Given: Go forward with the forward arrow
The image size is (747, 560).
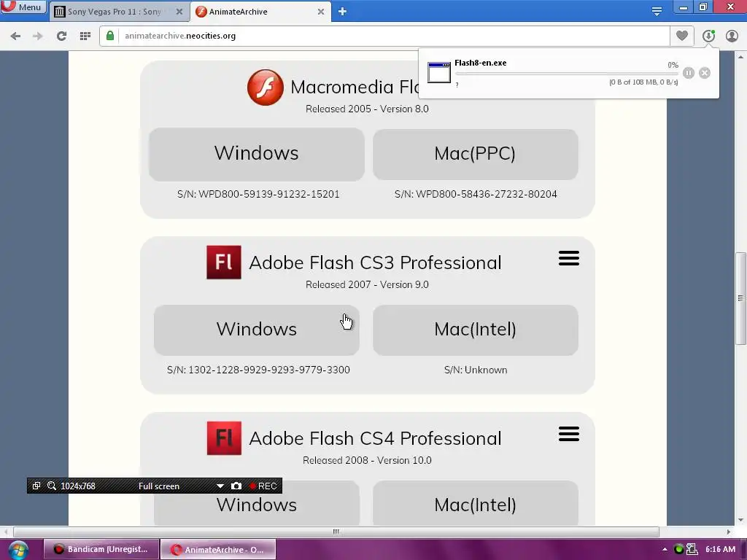Looking at the screenshot, I should point(38,36).
